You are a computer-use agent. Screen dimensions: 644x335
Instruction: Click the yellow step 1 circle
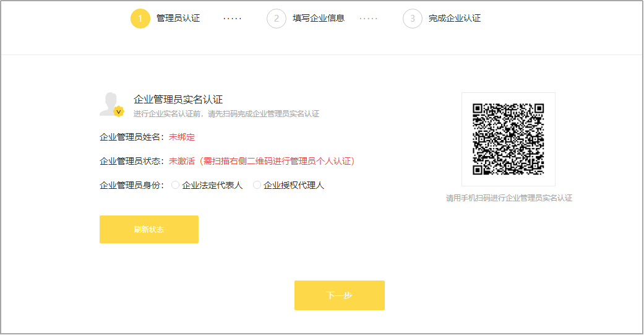pyautogui.click(x=140, y=19)
